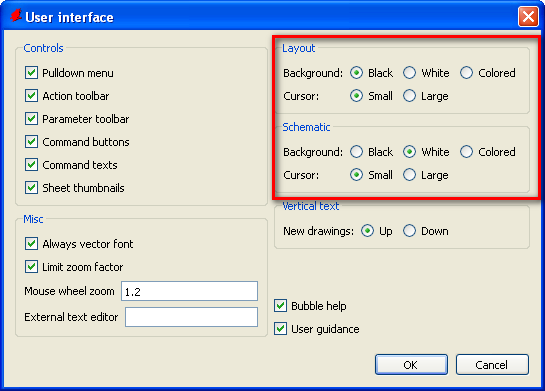Viewport: 545px width, 391px height.
Task: Choose Large cursor for Layout
Action: coord(409,96)
